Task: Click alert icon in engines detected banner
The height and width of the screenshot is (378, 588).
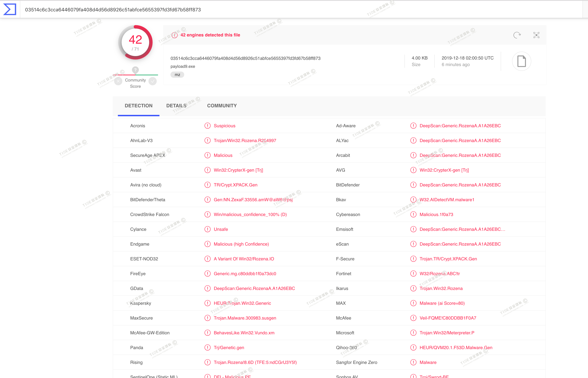Action: click(174, 35)
